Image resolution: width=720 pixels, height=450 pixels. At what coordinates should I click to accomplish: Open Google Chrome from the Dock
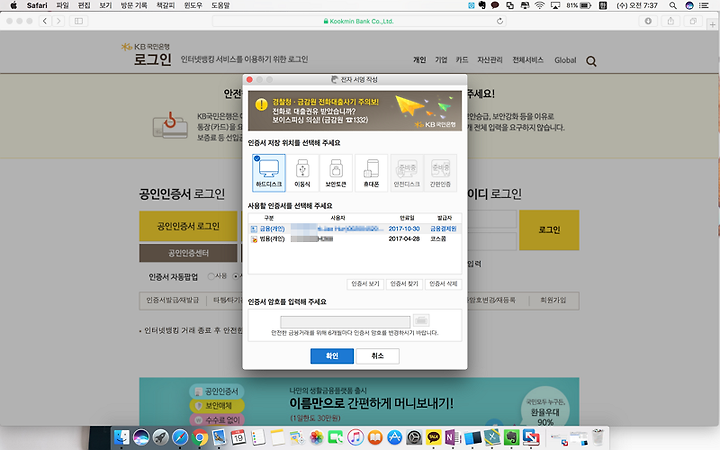[199, 437]
